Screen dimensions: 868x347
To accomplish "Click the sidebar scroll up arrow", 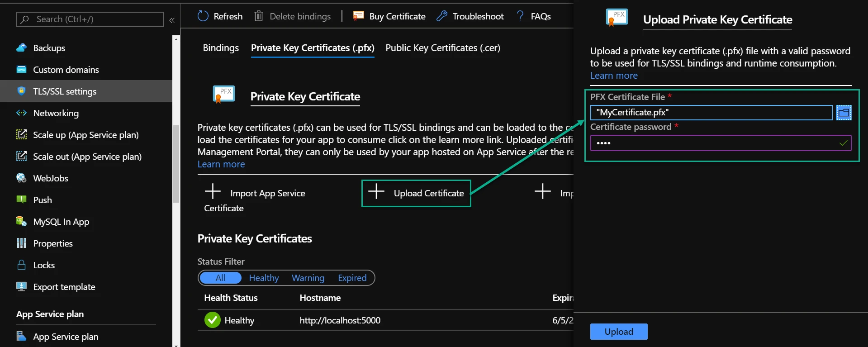I will (x=176, y=39).
